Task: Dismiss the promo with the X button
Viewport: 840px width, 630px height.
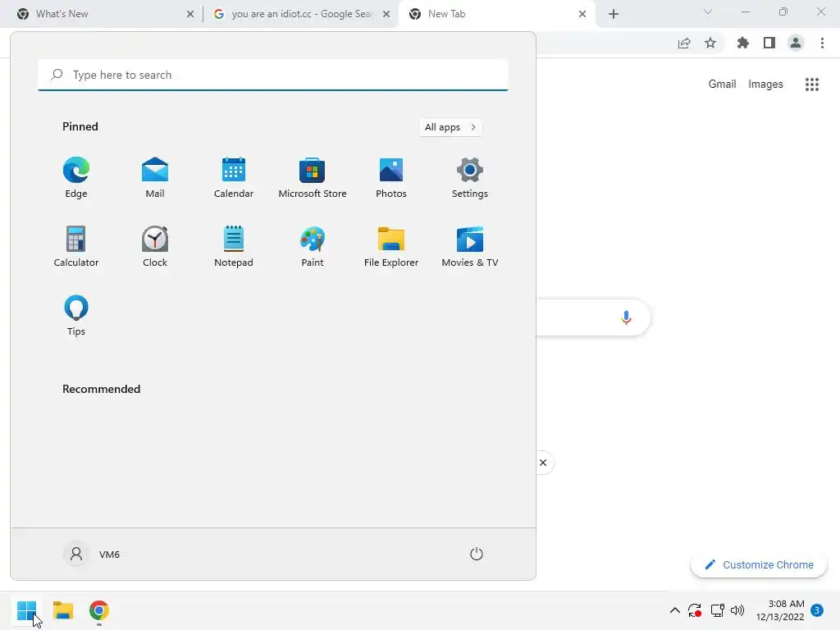Action: (x=543, y=463)
